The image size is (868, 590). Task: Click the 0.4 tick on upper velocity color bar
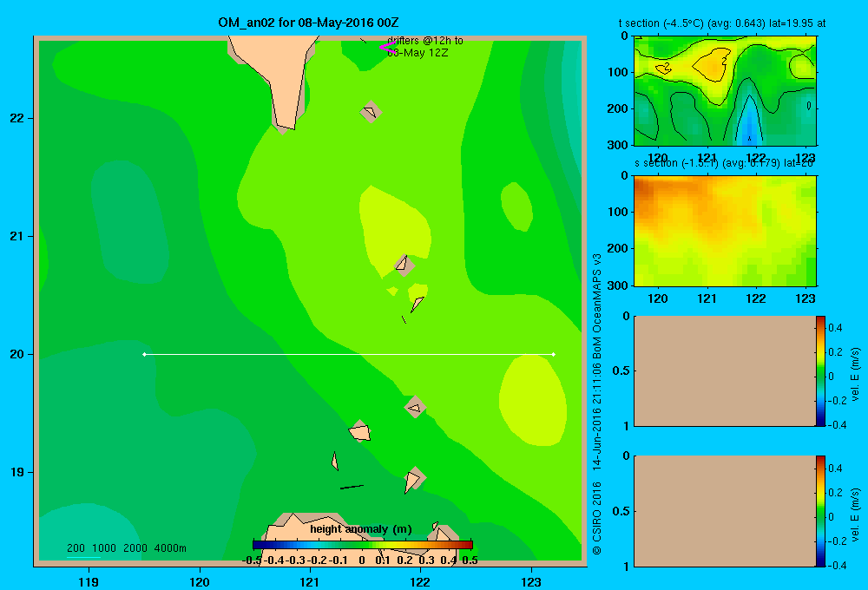click(835, 328)
